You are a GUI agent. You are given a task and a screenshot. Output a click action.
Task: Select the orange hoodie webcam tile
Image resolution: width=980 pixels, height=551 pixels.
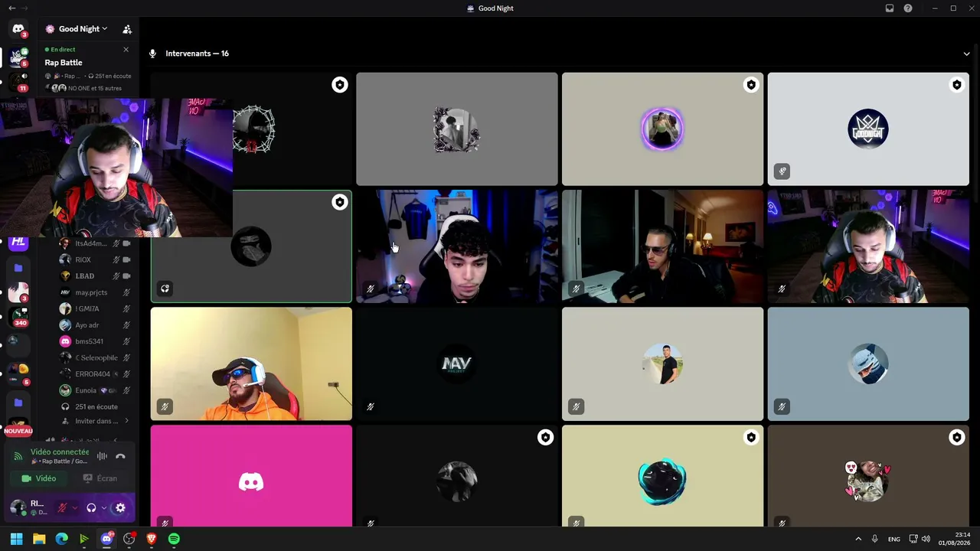click(251, 364)
